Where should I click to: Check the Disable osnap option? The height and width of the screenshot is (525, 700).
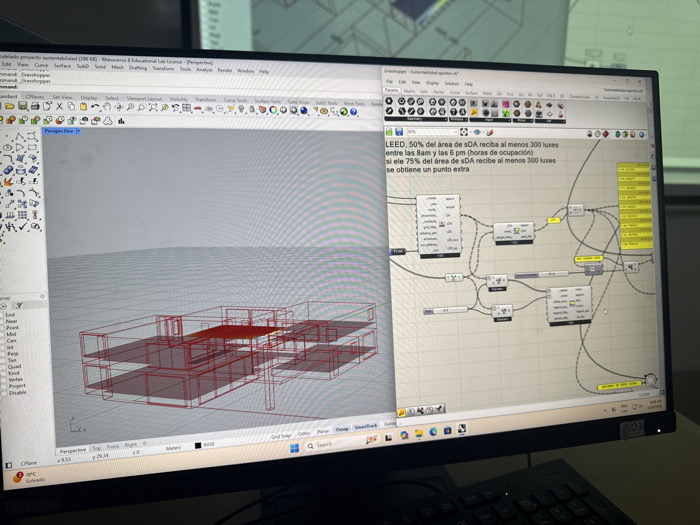(x=3, y=393)
